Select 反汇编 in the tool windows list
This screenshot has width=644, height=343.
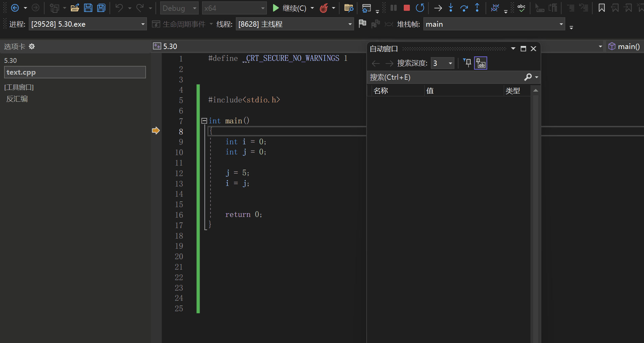pos(17,99)
